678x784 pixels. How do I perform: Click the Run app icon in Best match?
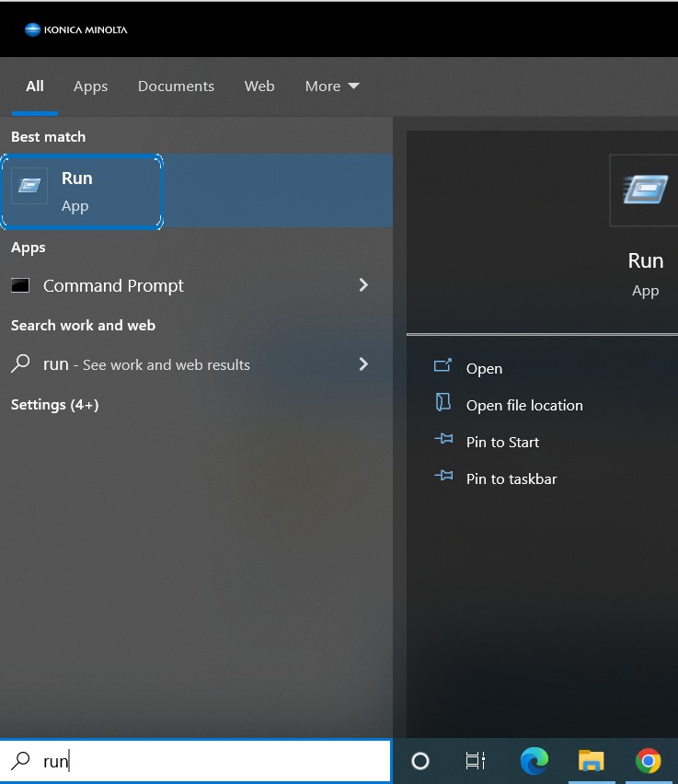point(29,186)
